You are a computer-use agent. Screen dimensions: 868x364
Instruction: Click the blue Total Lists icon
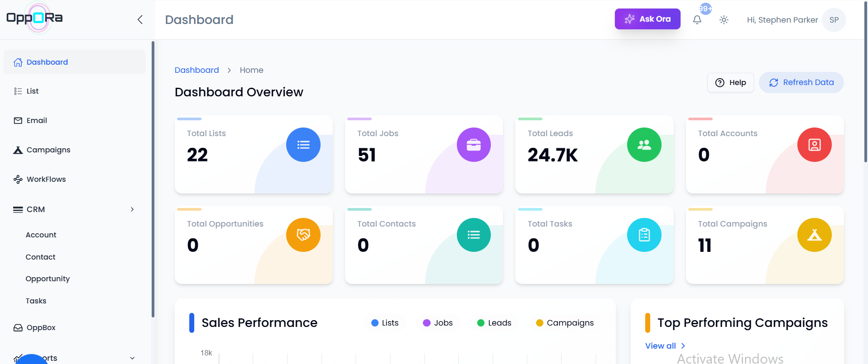click(x=303, y=145)
